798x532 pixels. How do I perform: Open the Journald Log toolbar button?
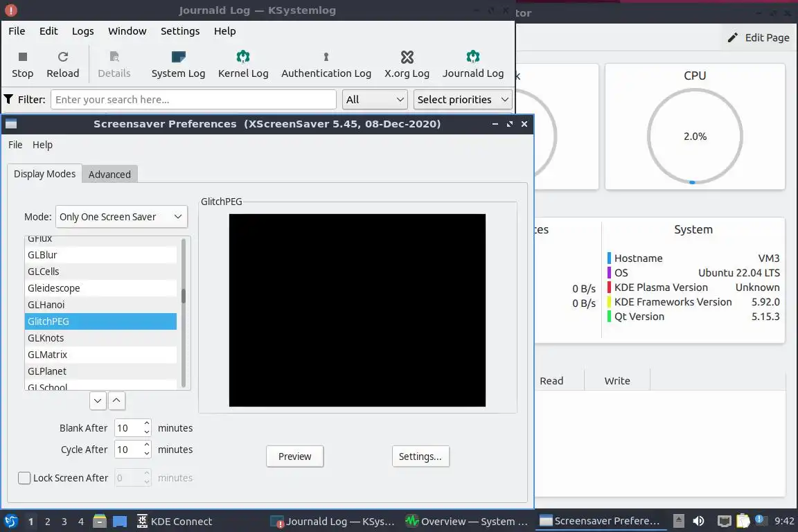point(473,64)
